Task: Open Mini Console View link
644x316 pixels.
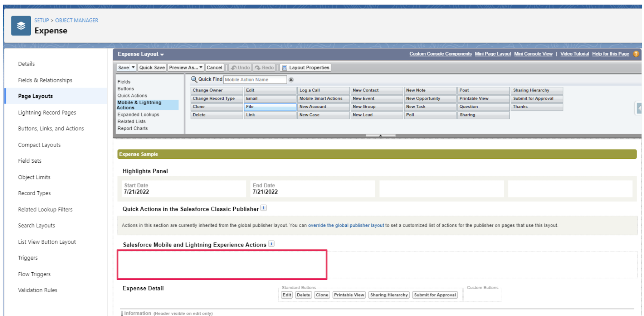Action: 533,54
